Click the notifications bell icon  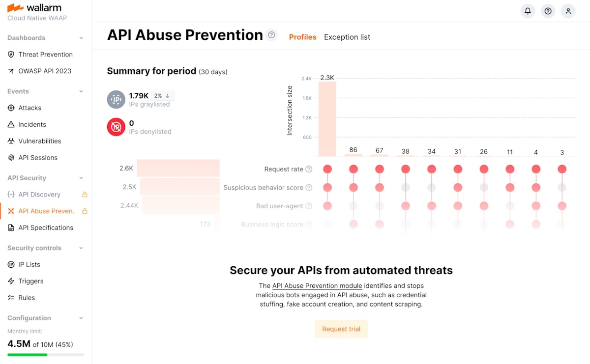[528, 11]
